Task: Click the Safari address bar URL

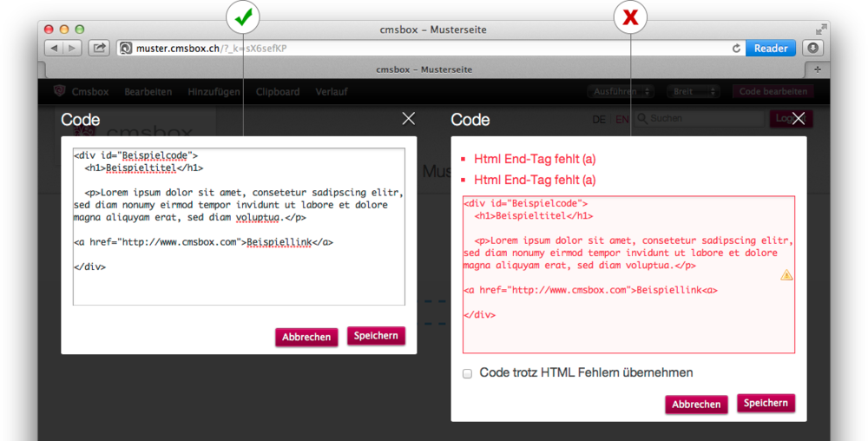Action: pos(212,49)
